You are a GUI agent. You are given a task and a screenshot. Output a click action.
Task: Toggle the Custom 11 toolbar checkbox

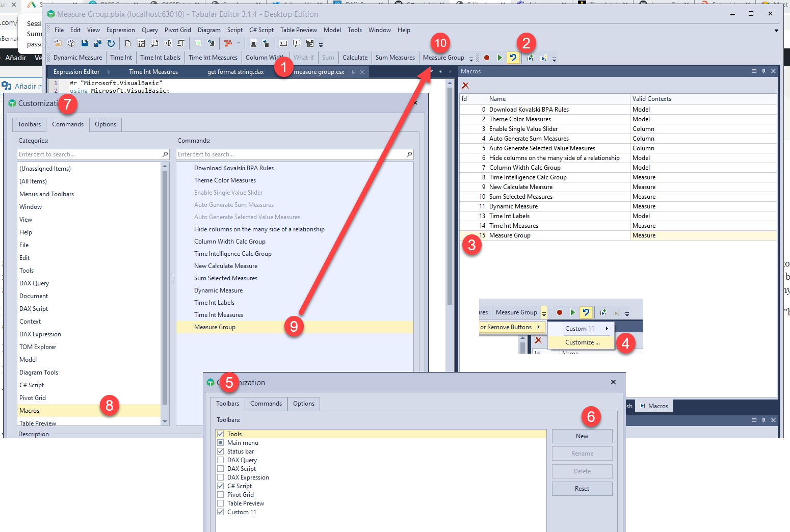click(x=221, y=512)
